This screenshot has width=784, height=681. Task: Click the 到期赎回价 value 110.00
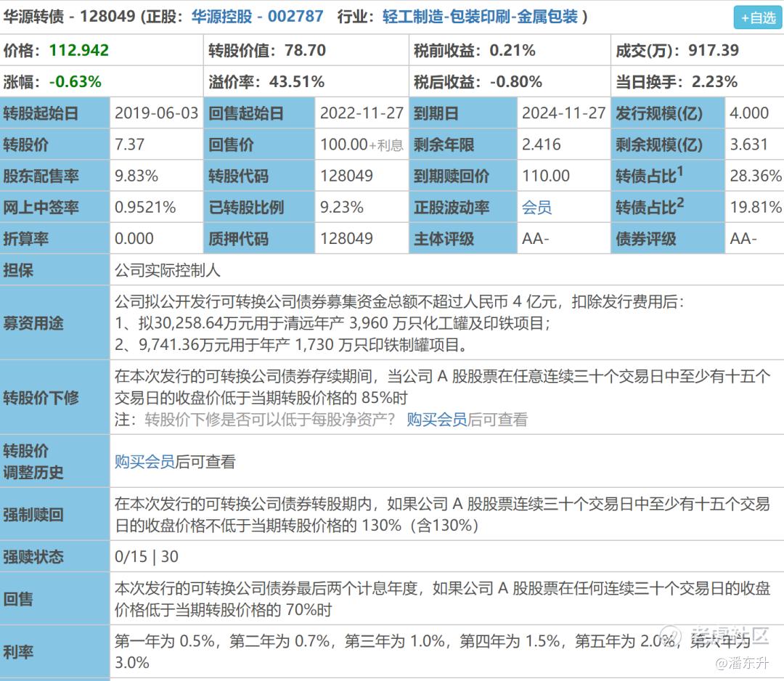[x=546, y=176]
